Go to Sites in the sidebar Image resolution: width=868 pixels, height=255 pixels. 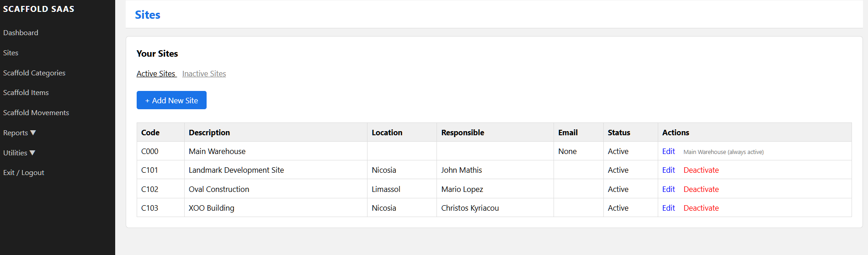coord(11,53)
